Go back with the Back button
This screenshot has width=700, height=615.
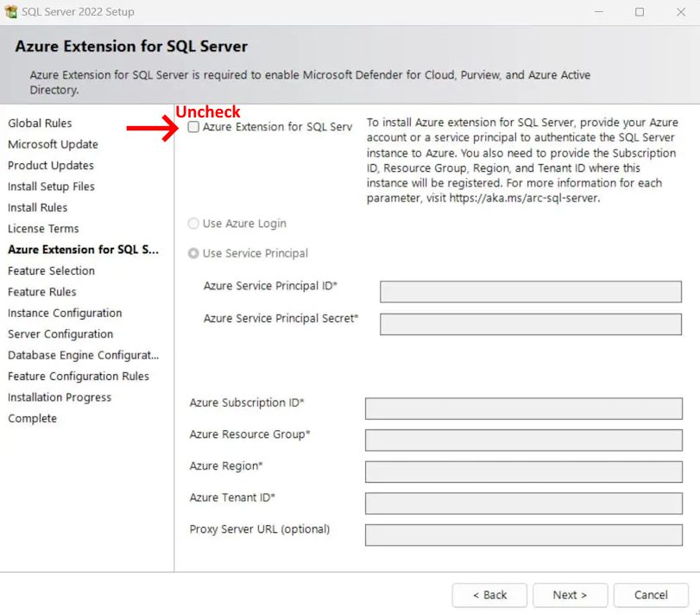(x=489, y=595)
